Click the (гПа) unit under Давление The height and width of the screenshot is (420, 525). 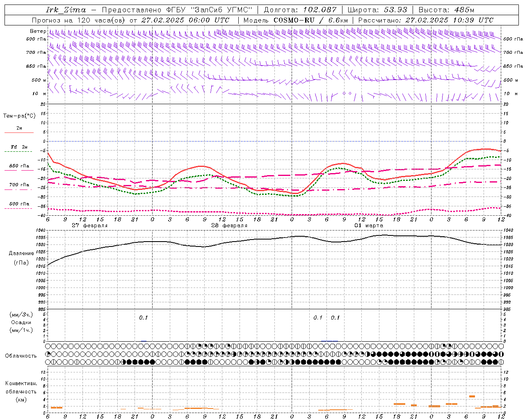click(21, 262)
